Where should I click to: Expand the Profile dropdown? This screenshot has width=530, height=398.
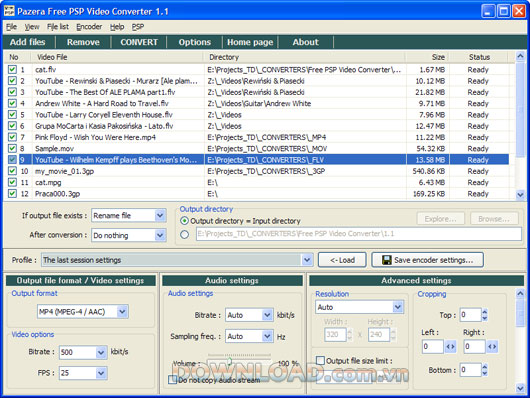307,260
